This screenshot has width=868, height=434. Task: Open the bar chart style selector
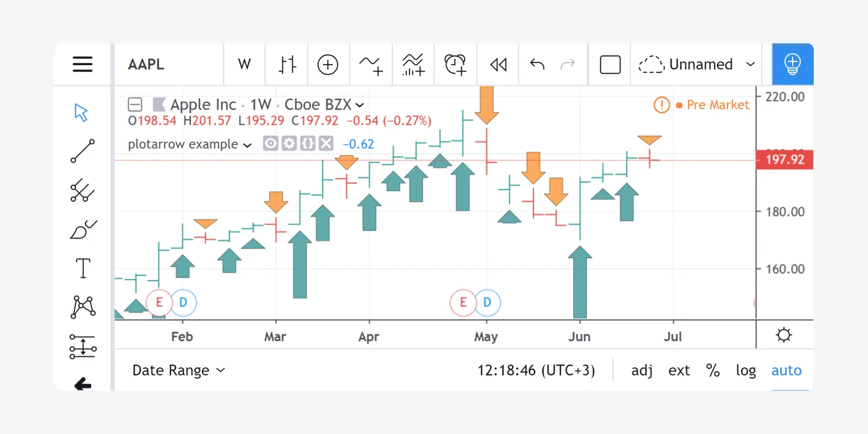(x=287, y=65)
